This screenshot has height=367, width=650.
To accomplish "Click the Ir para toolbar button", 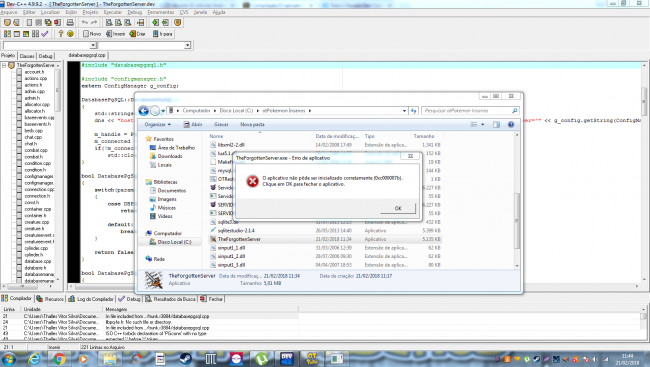I will click(x=162, y=34).
